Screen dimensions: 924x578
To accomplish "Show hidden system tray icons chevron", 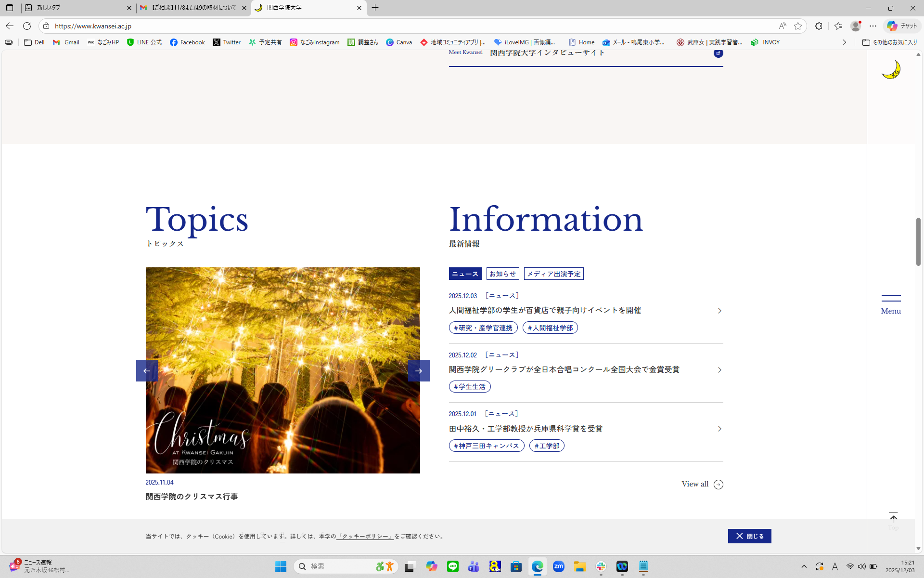I will [804, 566].
